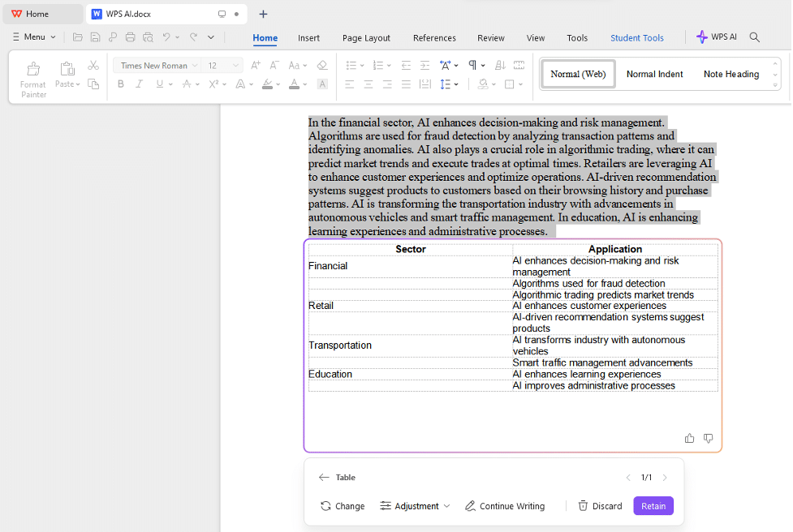Apply the Normal (Web) style
Viewport: 793px width, 532px height.
click(577, 74)
